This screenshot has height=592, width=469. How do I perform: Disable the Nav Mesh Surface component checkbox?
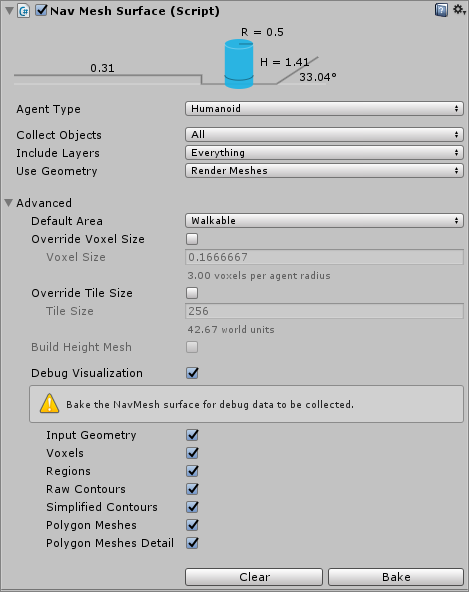[41, 10]
